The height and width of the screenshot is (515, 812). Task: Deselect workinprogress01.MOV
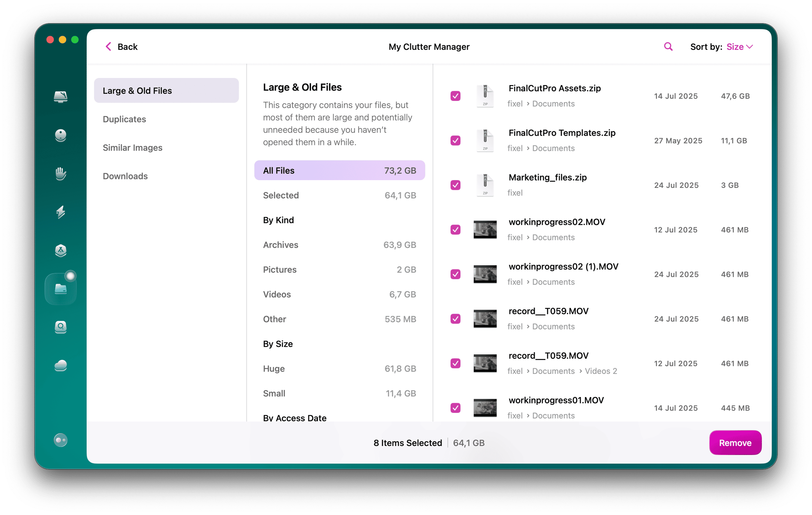click(x=455, y=408)
